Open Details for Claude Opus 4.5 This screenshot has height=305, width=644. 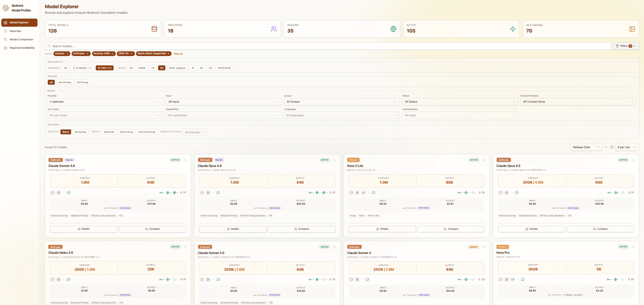coord(531,229)
